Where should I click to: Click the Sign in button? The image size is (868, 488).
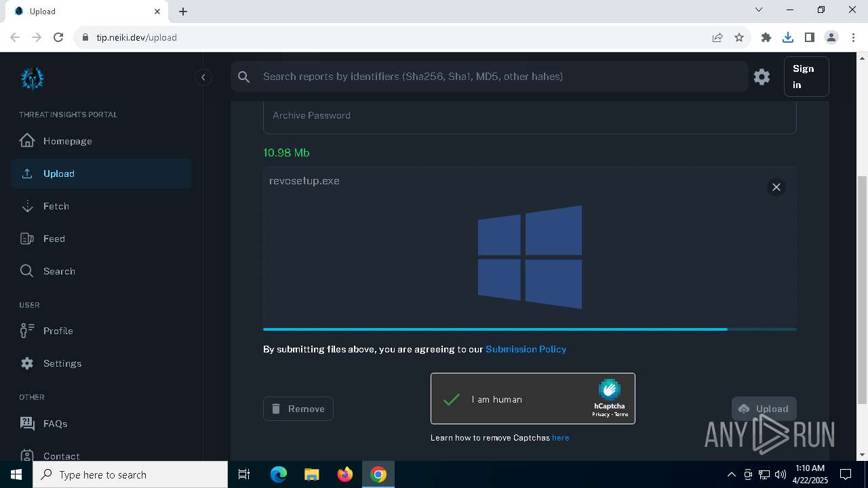pyautogui.click(x=806, y=77)
